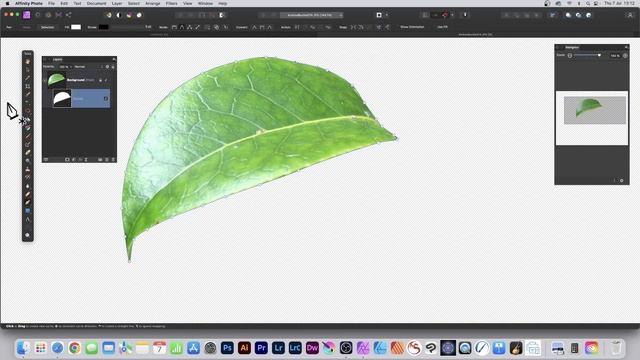Screen dimensions: 640x360
Task: Click the black Stroke colour swatch
Action: tap(104, 27)
